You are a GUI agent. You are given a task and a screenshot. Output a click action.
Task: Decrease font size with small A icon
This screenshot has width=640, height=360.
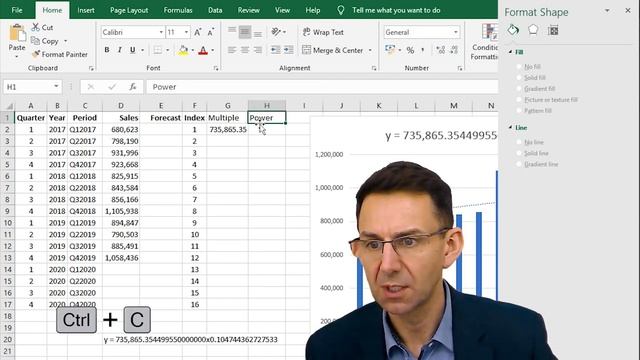coord(211,32)
